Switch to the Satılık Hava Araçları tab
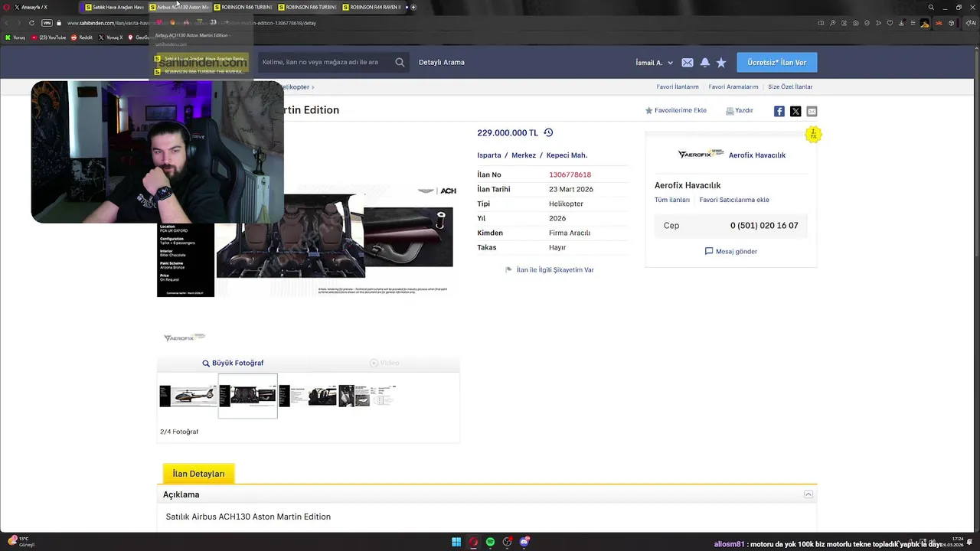The width and height of the screenshot is (980, 551). 113,7
